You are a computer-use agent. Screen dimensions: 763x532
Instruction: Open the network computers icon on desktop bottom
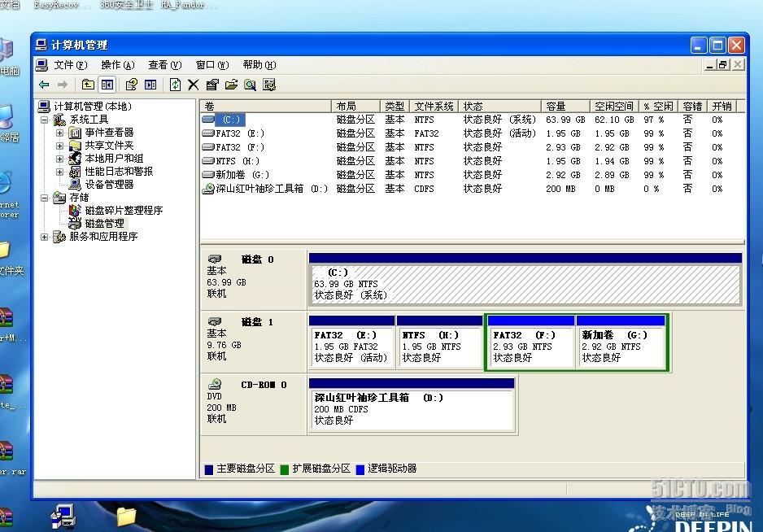click(x=63, y=517)
